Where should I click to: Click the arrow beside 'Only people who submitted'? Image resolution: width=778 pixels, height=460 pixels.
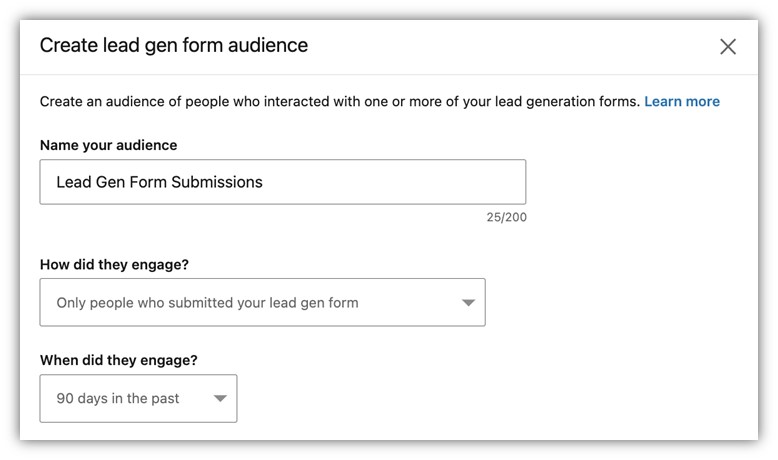[468, 303]
